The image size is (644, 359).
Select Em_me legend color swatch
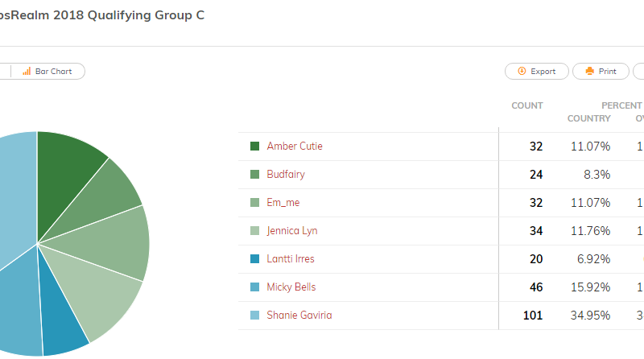[x=254, y=203]
